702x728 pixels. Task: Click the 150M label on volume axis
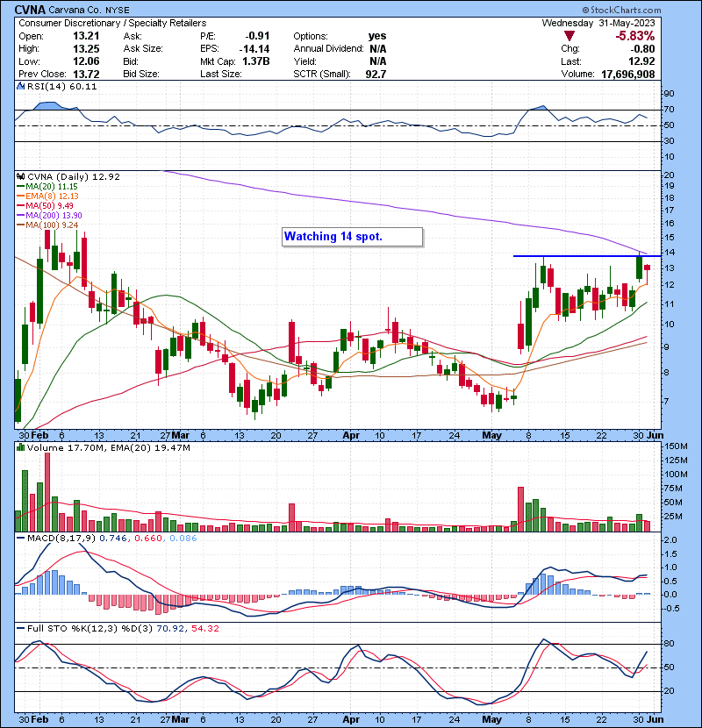point(676,446)
